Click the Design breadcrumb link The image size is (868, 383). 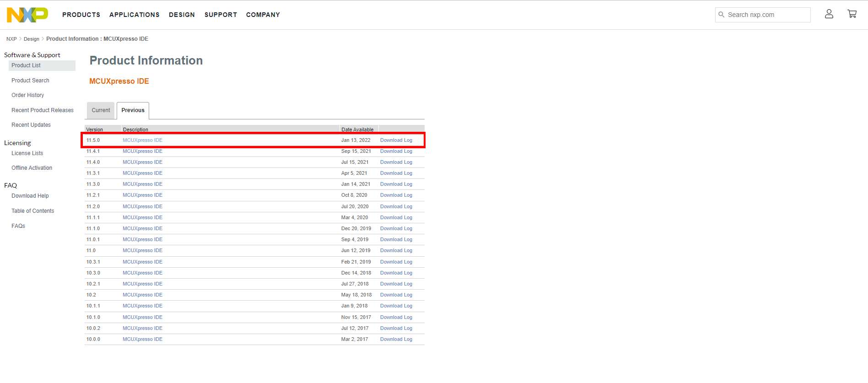tap(32, 39)
